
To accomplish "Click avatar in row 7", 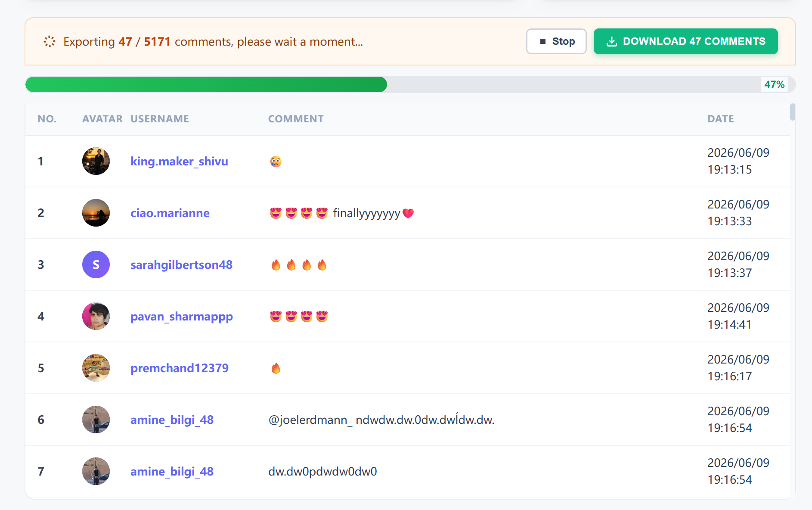I will (96, 471).
